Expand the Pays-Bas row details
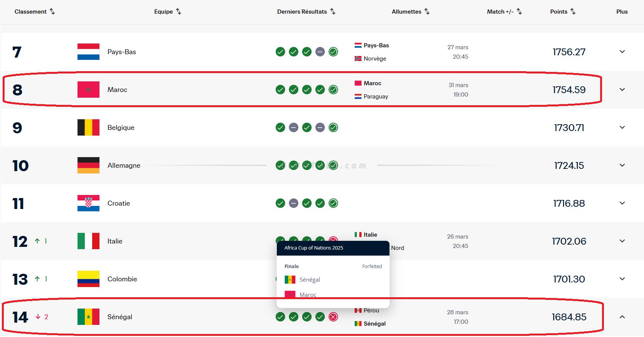The height and width of the screenshot is (337, 644). coord(622,52)
